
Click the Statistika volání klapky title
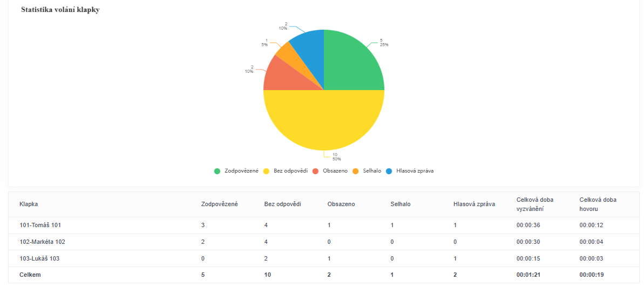tap(60, 10)
